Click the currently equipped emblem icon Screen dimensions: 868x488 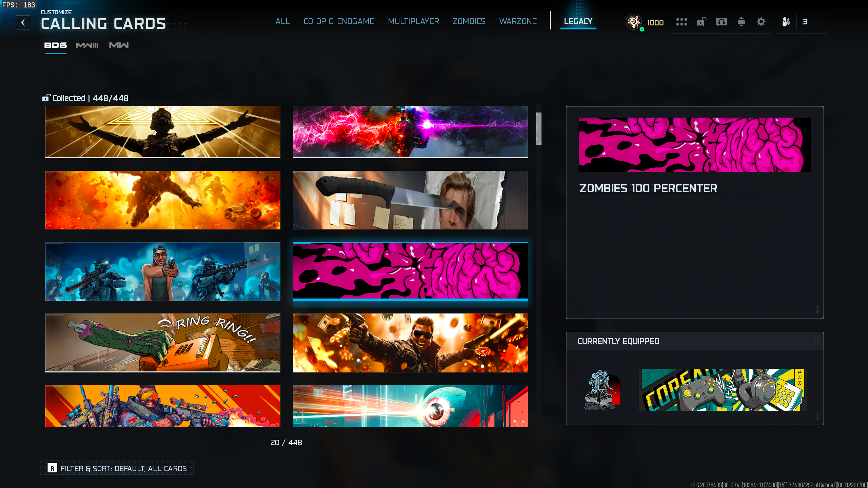(603, 390)
